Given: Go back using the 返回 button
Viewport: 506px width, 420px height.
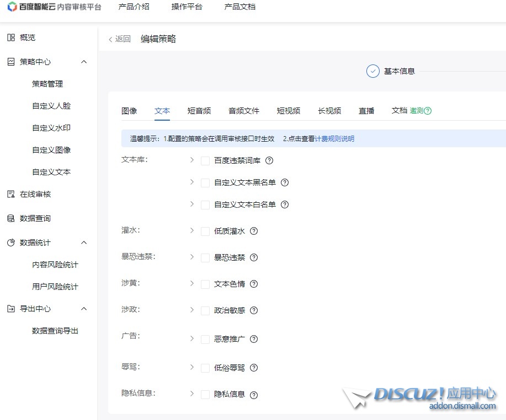Looking at the screenshot, I should point(120,39).
